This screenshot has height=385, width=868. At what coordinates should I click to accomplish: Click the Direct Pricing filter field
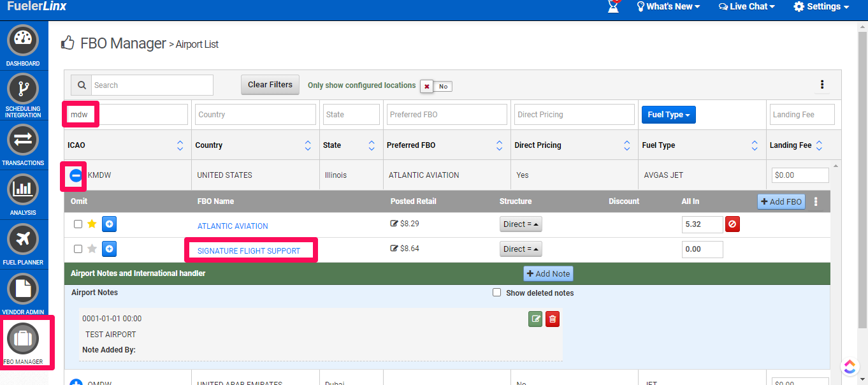tap(574, 115)
